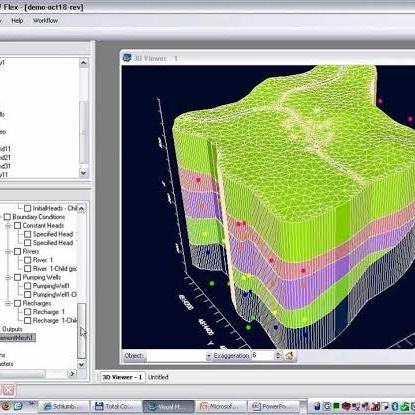Click the Exaggeration value field

[x=263, y=356]
